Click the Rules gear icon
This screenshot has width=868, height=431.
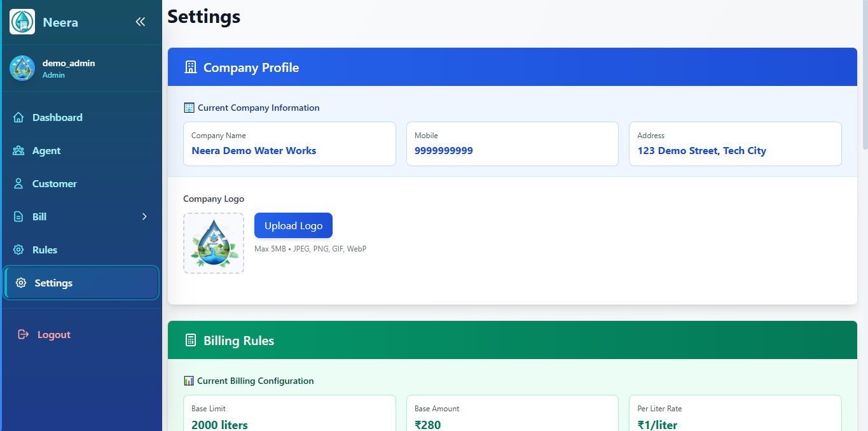click(x=18, y=250)
